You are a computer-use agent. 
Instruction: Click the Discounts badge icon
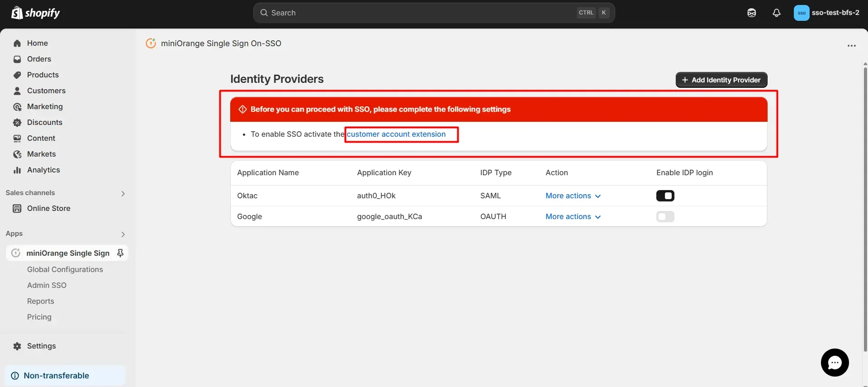[x=17, y=123]
